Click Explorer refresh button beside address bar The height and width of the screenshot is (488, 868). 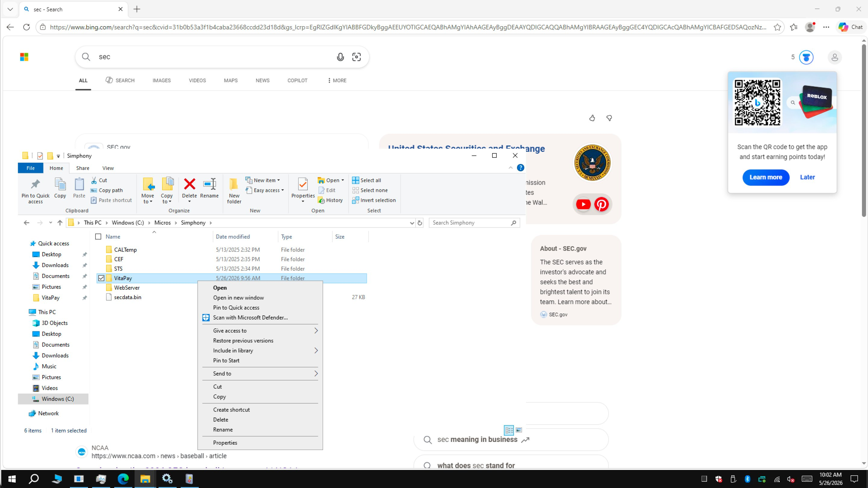tap(420, 223)
